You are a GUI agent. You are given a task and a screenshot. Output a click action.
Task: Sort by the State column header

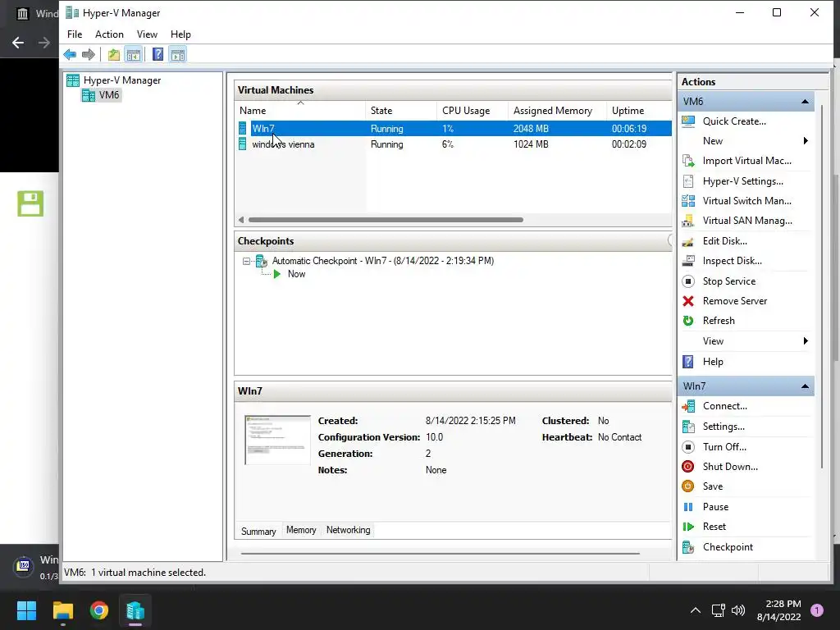401,111
